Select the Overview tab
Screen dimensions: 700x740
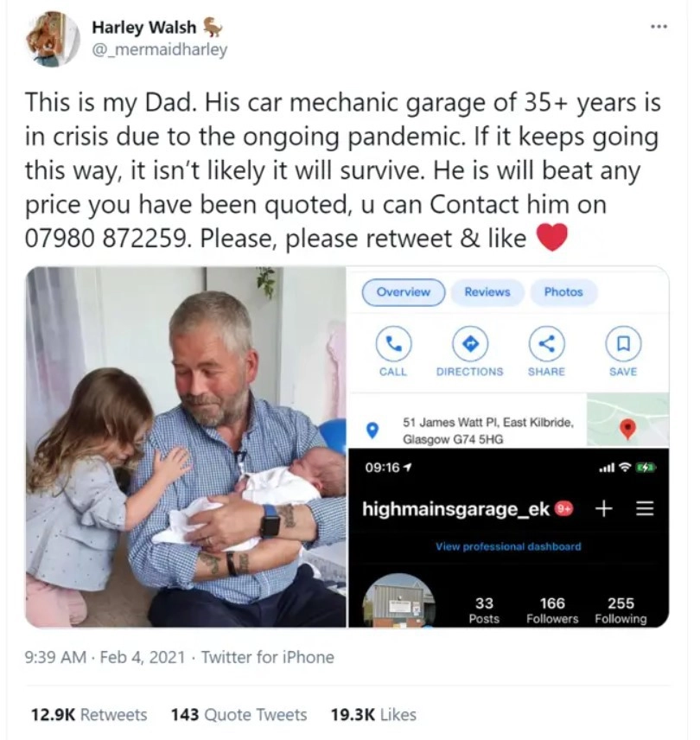(x=404, y=292)
